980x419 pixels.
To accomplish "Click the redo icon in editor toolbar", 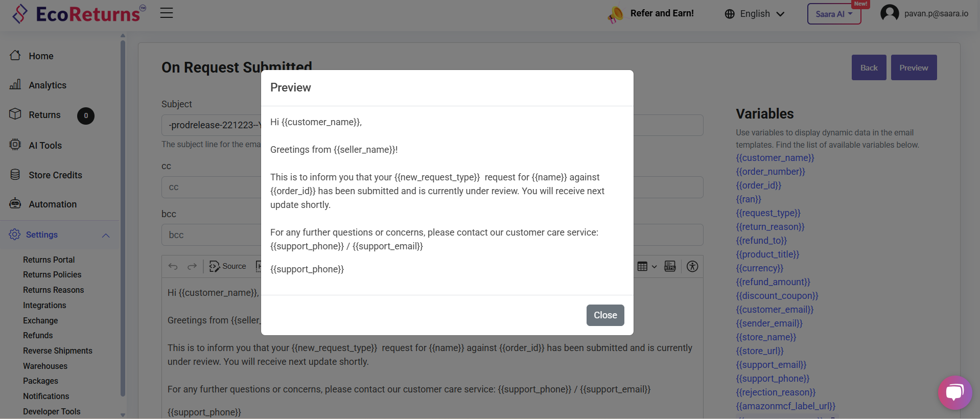I will click(x=192, y=266).
